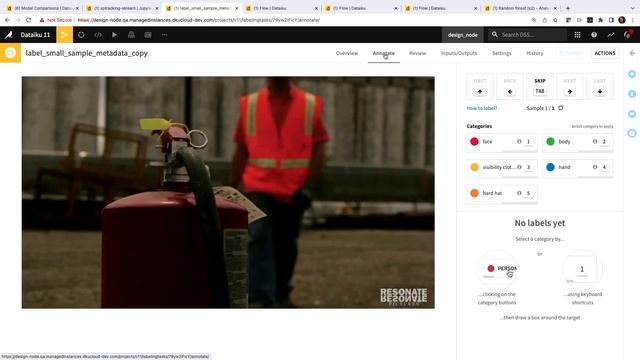Image resolution: width=640 pixels, height=360 pixels.
Task: Open the Flow icon in top bar
Action: (x=64, y=35)
